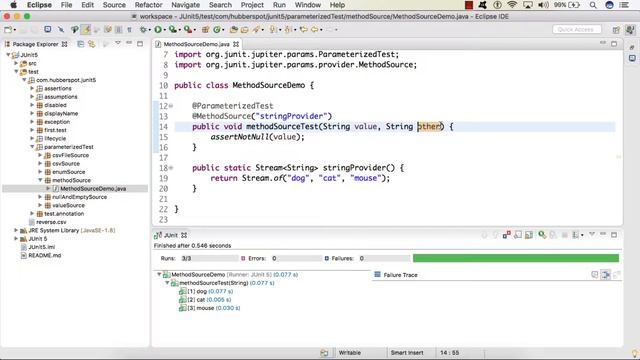Screen dimensions: 640x360
Task: Toggle Skip All Breakpoints in toolbar
Action: pos(61,29)
